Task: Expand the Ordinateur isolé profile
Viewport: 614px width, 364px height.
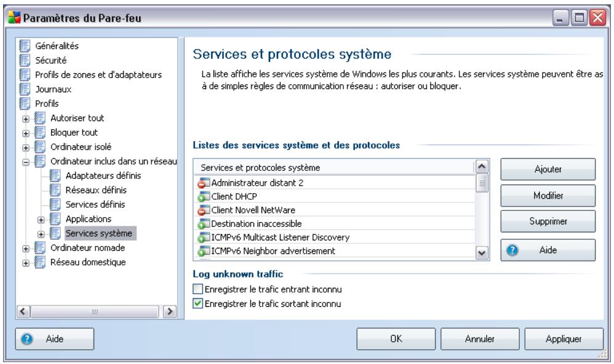Action: (26, 148)
